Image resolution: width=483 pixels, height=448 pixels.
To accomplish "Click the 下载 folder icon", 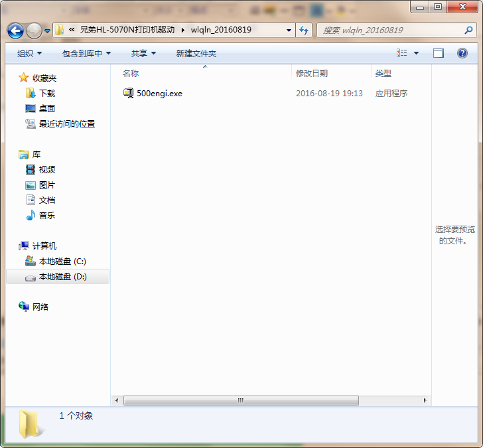I will coord(31,93).
